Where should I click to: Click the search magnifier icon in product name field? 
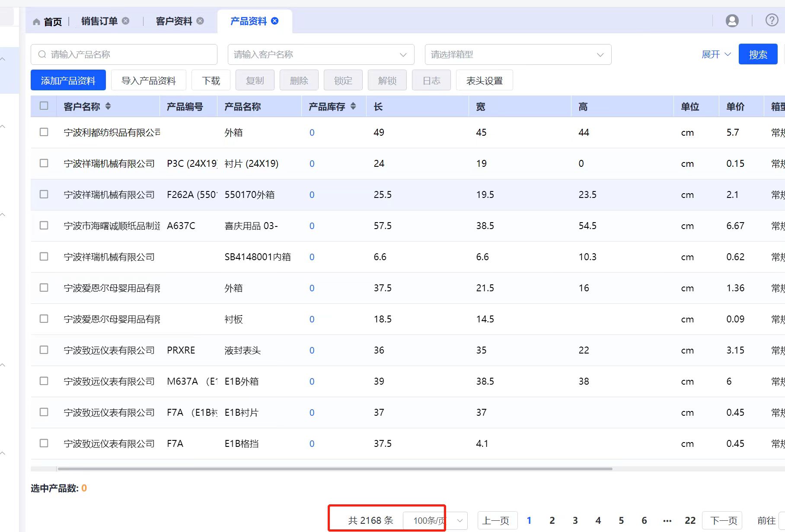tap(42, 54)
